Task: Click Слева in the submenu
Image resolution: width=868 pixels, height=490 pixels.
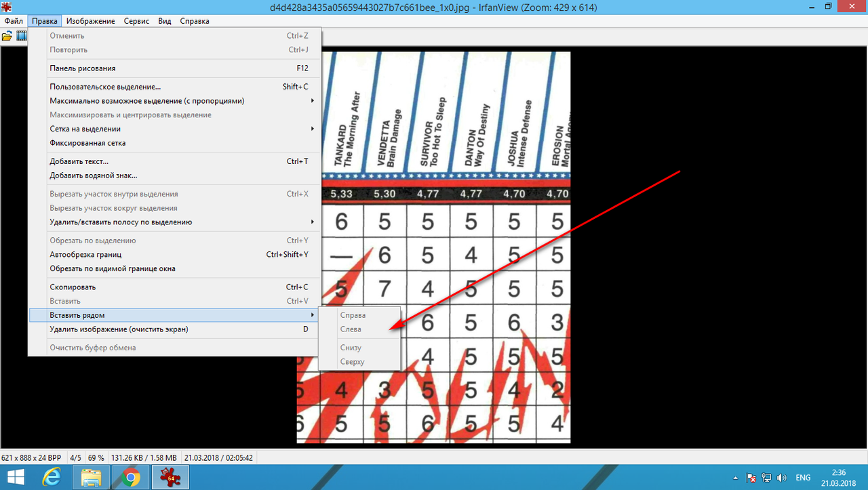Action: click(x=360, y=329)
